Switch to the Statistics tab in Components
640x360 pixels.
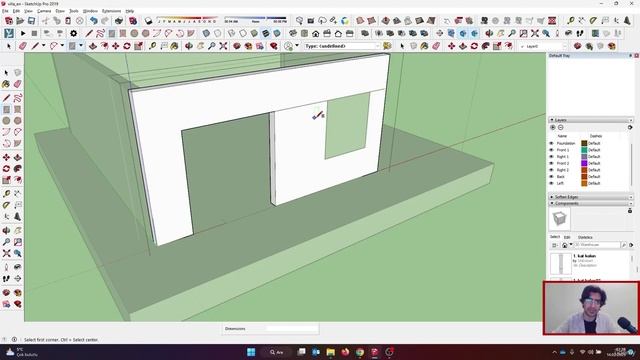point(585,237)
